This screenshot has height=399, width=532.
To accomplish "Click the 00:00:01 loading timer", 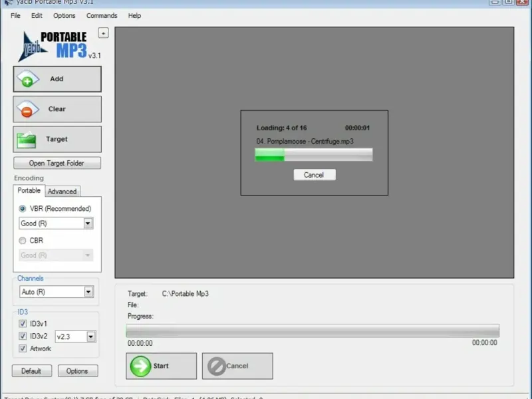I will 357,128.
